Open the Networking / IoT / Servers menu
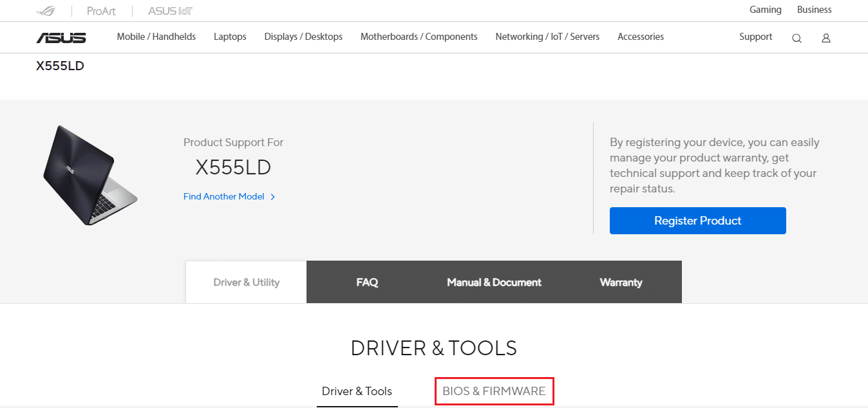The width and height of the screenshot is (868, 417). (547, 37)
